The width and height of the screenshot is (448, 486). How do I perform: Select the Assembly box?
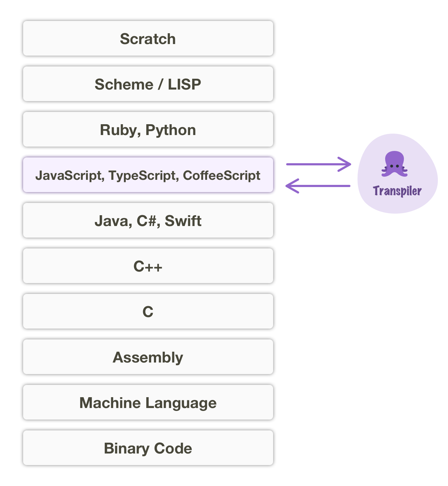pos(148,357)
